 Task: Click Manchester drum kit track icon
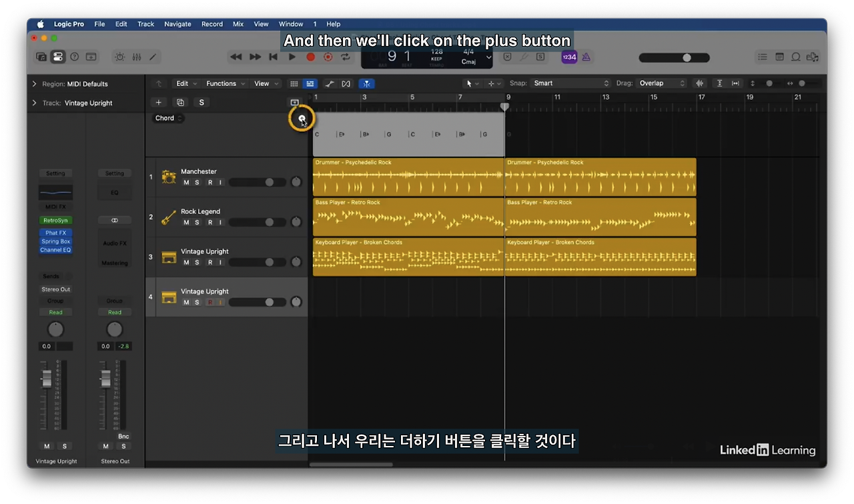click(x=169, y=177)
